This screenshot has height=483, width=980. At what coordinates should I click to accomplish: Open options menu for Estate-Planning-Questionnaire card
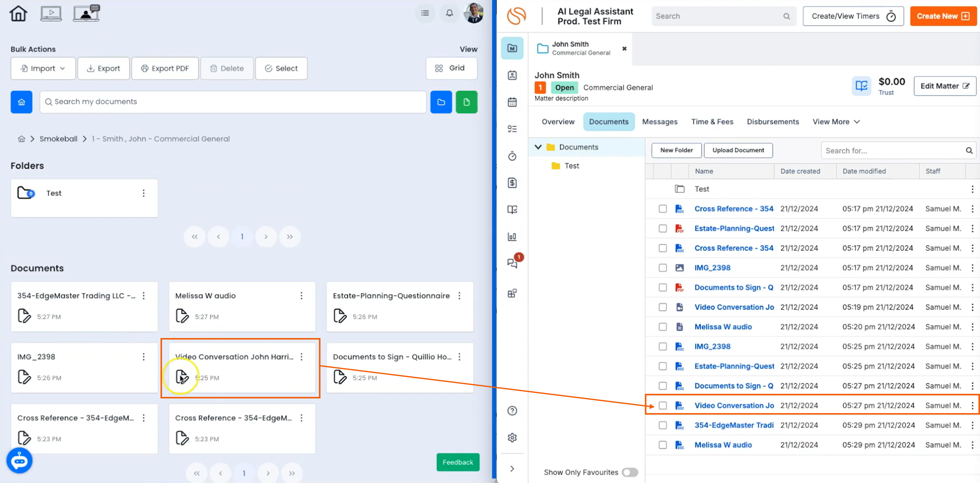pos(459,296)
